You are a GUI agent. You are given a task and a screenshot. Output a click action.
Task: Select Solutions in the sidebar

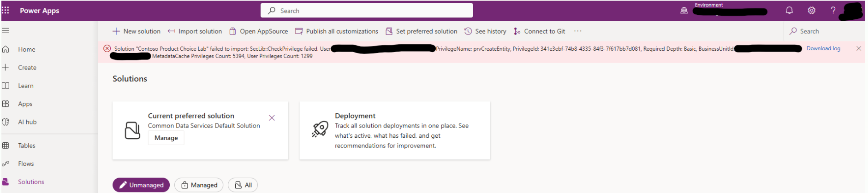pyautogui.click(x=31, y=182)
